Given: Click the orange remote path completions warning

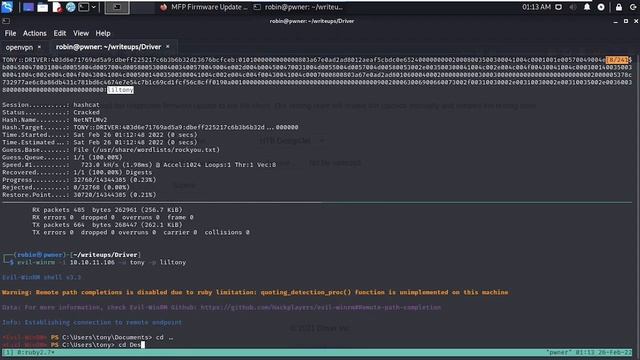Looking at the screenshot, I should (x=255, y=292).
